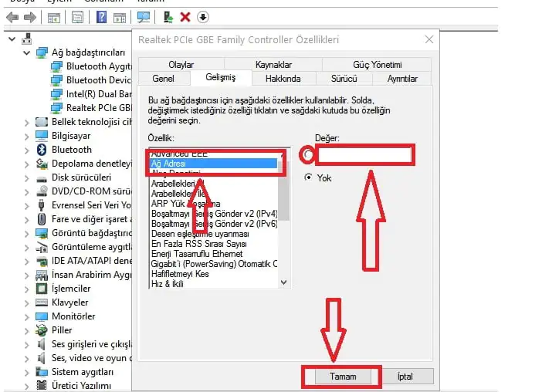This screenshot has height=392, width=542.
Task: Click the Üretici Yazılımı firmware icon
Action: pyautogui.click(x=42, y=385)
